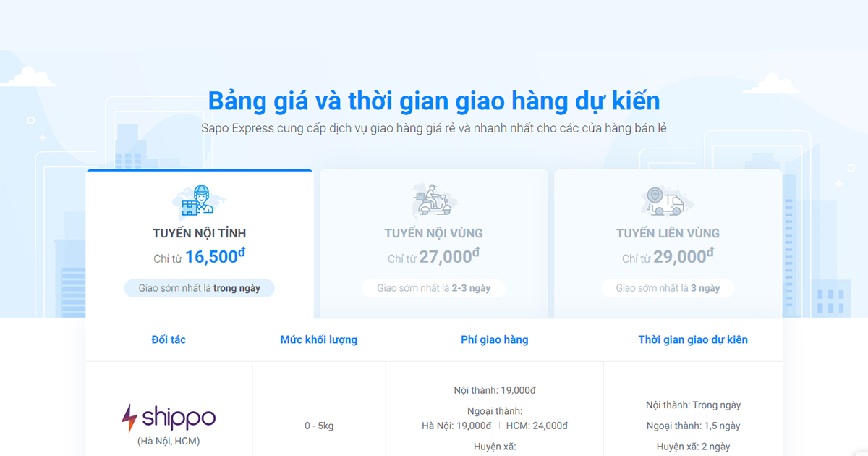Click the heading Bảng giá và thời gian giao hàng dự kiến
The width and height of the screenshot is (868, 456).
[434, 101]
